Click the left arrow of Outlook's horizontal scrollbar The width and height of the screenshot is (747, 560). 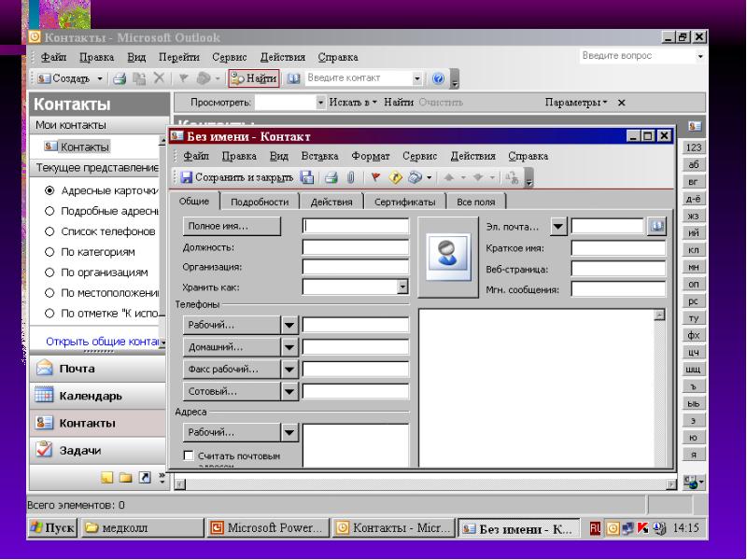[180, 484]
